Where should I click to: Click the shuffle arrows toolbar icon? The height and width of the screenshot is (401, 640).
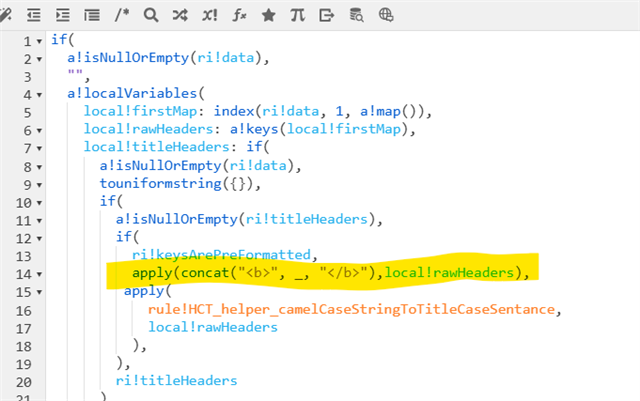pos(180,15)
